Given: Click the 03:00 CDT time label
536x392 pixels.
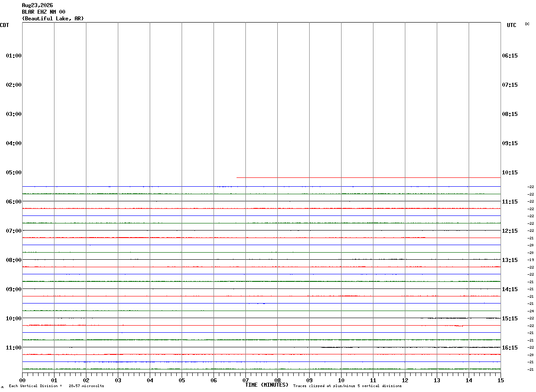Looking at the screenshot, I should click(x=14, y=114).
